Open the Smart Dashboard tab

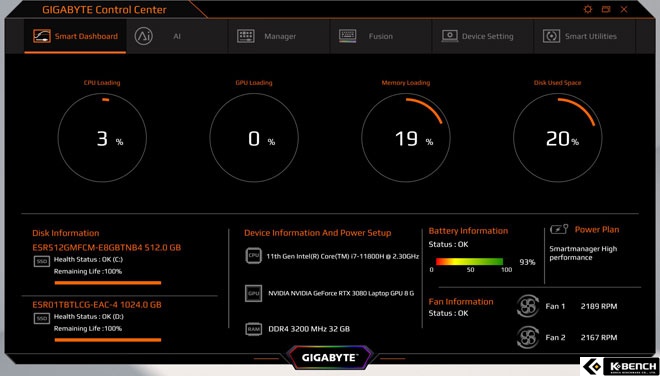coord(75,36)
